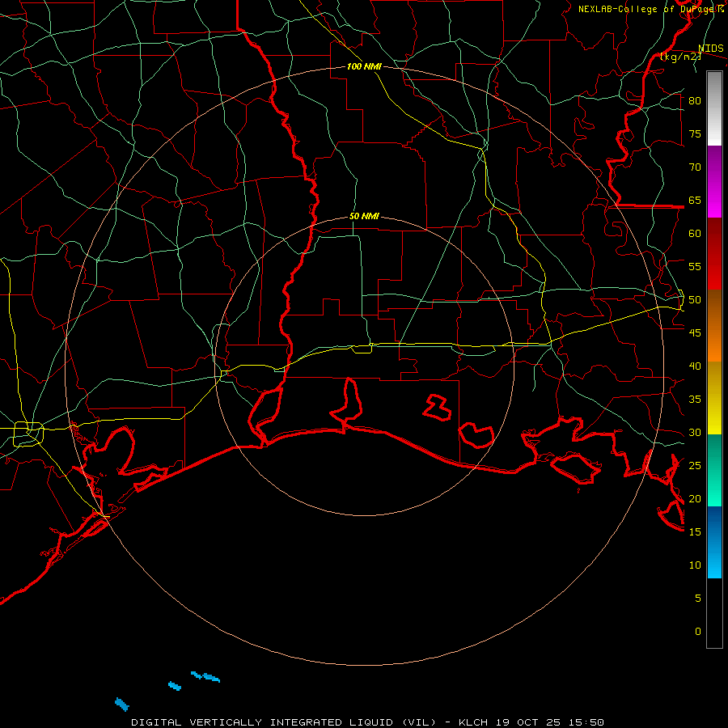Viewport: 728px width, 728px height.
Task: Click the yellow highway loop at lower left
Action: (x=28, y=434)
